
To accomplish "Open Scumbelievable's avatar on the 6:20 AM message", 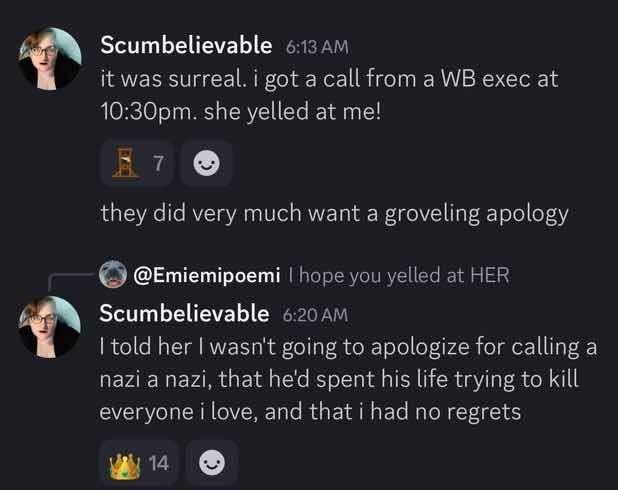I will click(49, 327).
